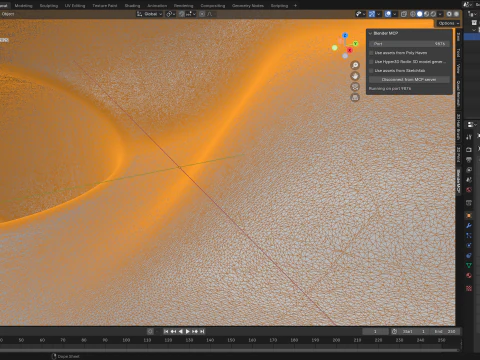
Task: Open the Object properties orange square icon
Action: (x=469, y=216)
